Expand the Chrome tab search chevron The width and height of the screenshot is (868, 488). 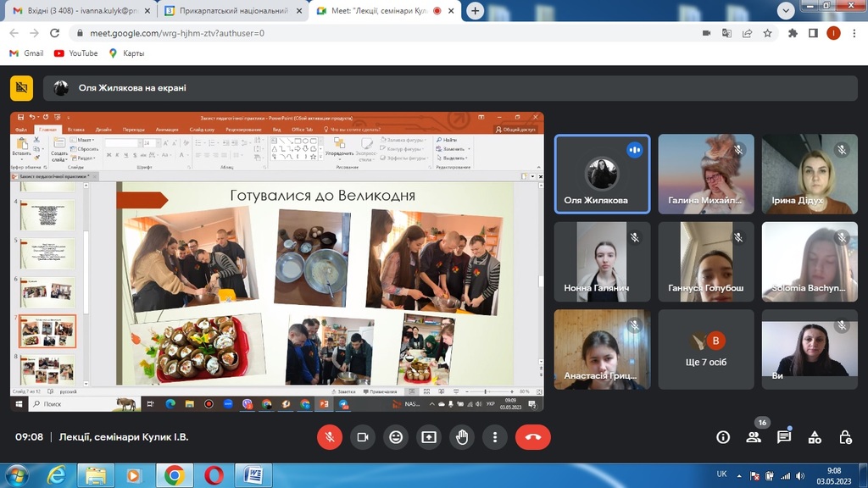786,10
